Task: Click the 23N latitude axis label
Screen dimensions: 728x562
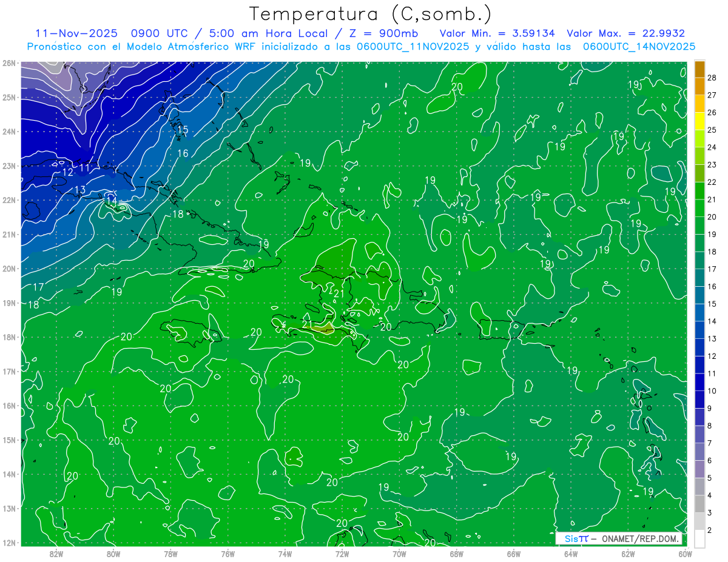Action: pos(9,166)
